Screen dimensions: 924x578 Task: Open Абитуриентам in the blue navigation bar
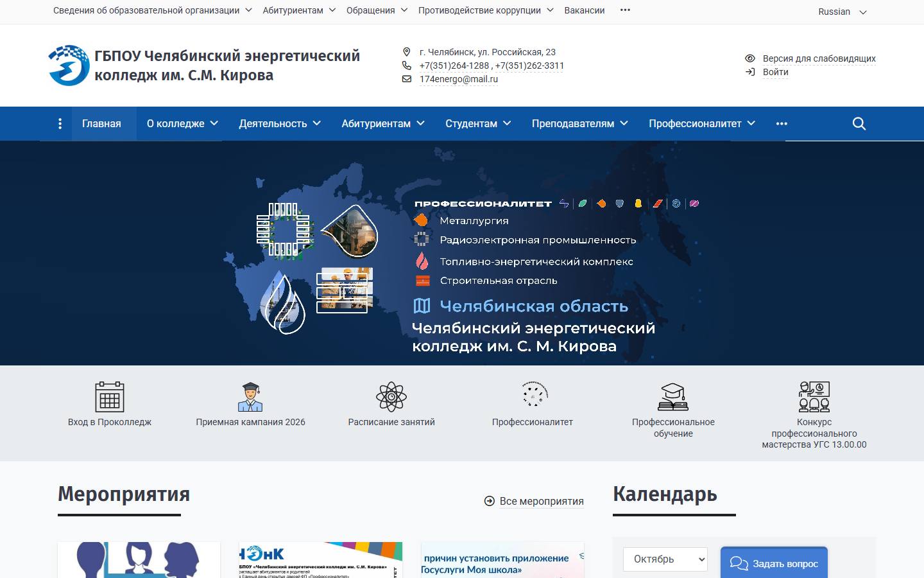(x=383, y=124)
